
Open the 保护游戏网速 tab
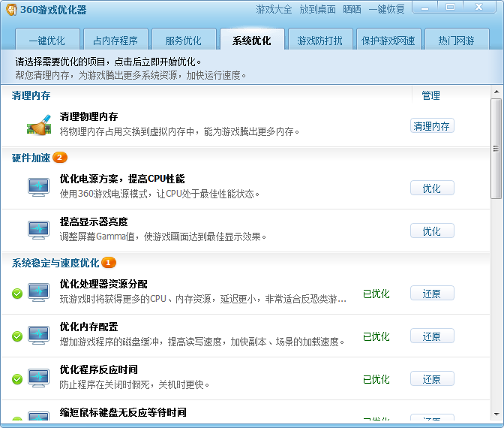(388, 40)
